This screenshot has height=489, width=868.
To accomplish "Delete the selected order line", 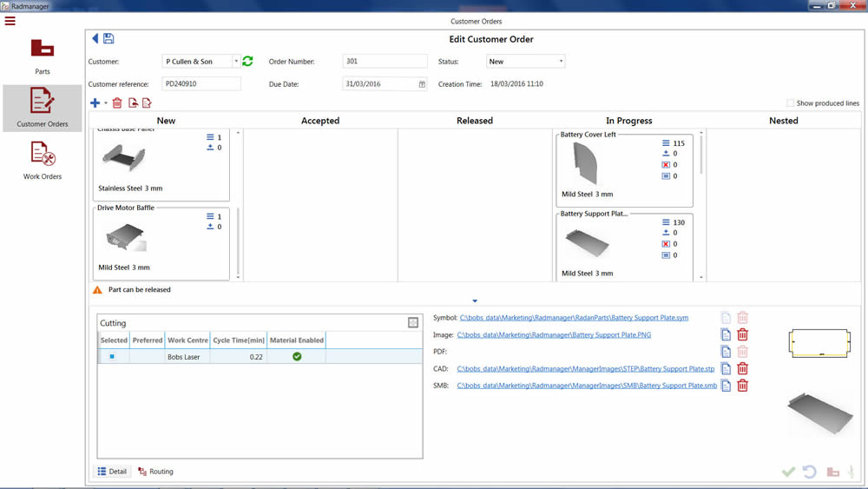I will click(x=117, y=103).
